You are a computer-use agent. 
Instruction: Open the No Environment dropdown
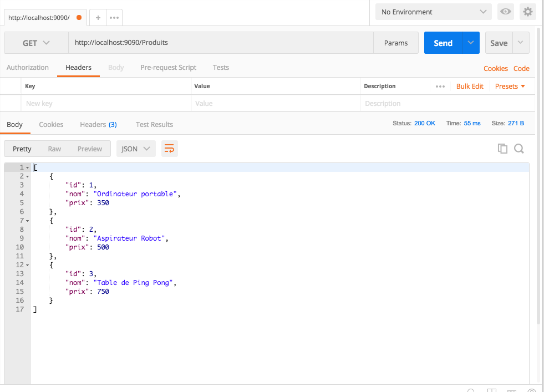click(x=433, y=12)
